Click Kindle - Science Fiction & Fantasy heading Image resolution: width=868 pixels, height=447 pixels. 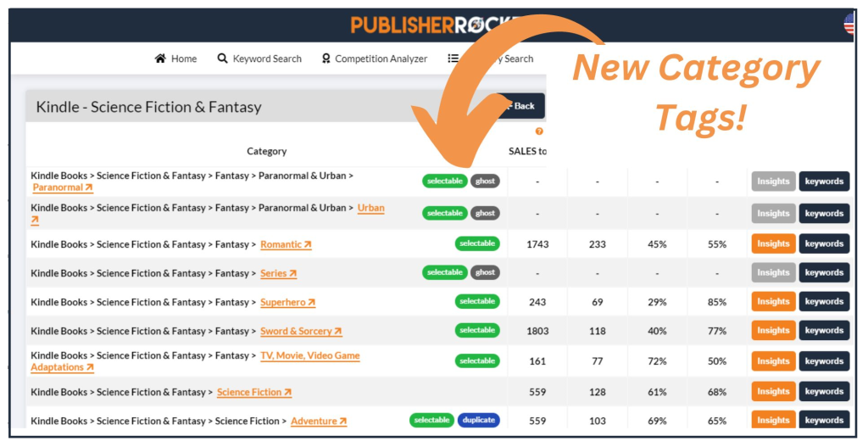(149, 107)
